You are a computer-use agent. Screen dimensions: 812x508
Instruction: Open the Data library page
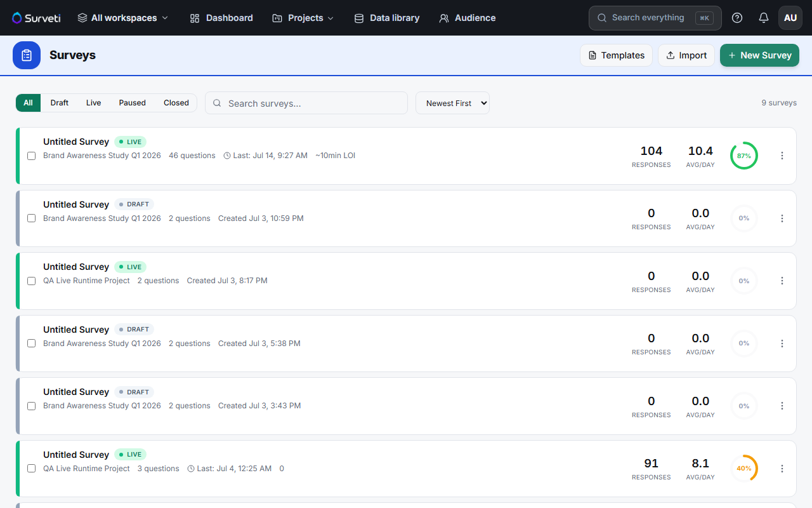pos(386,18)
